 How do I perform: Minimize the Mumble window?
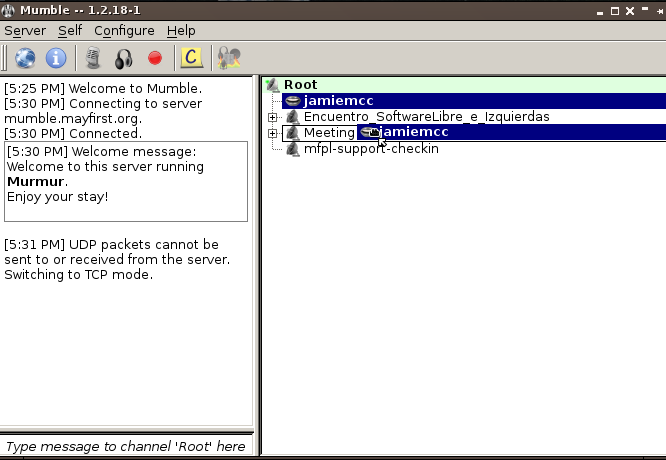(600, 11)
